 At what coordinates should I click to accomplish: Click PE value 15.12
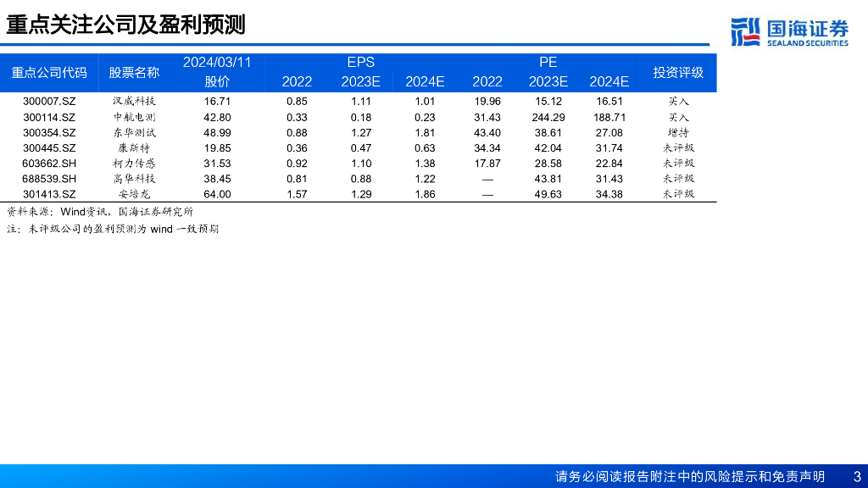click(x=548, y=102)
